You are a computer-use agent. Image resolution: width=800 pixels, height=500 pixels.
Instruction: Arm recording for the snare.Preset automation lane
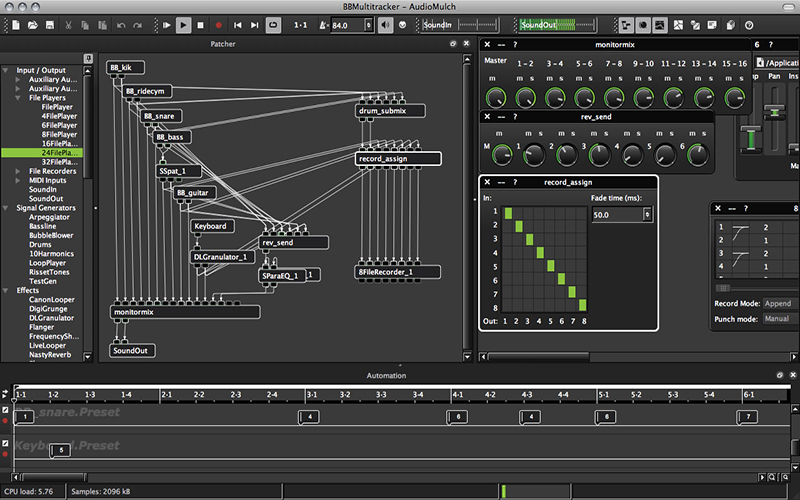tap(5, 421)
